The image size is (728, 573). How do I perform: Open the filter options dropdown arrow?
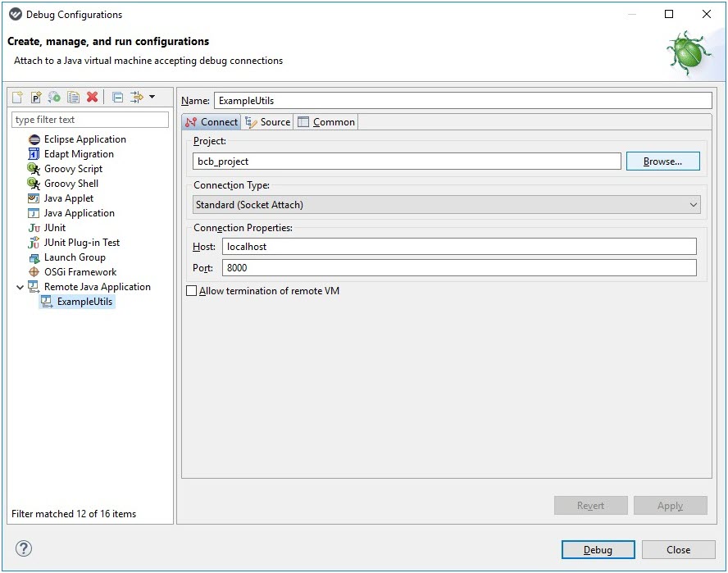coord(152,97)
